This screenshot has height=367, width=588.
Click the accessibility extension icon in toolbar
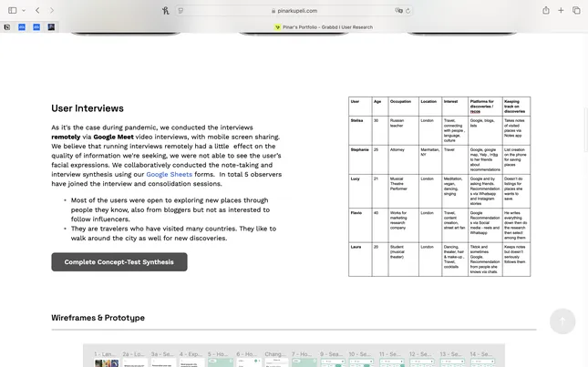(165, 10)
